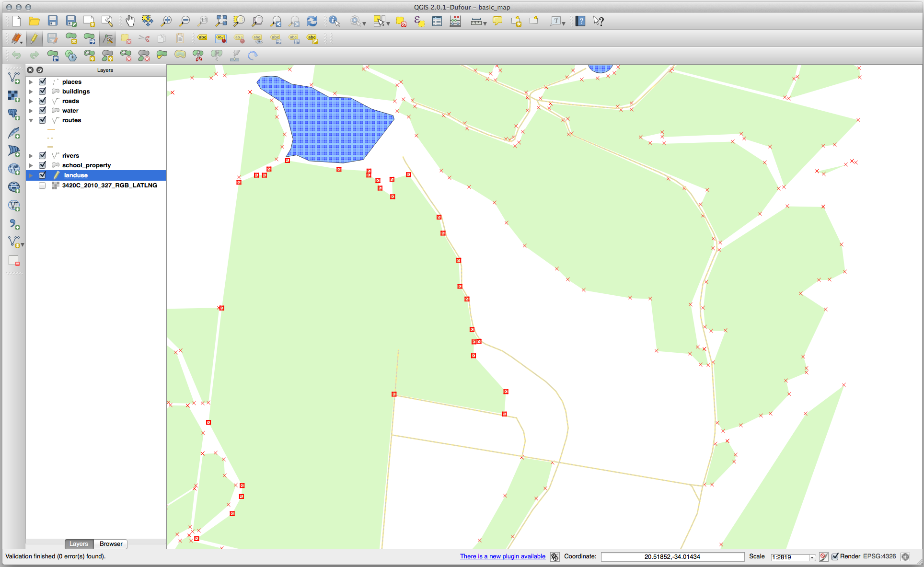Select the Split Features scissors tool
Screen dimensions: 924x567
198,56
